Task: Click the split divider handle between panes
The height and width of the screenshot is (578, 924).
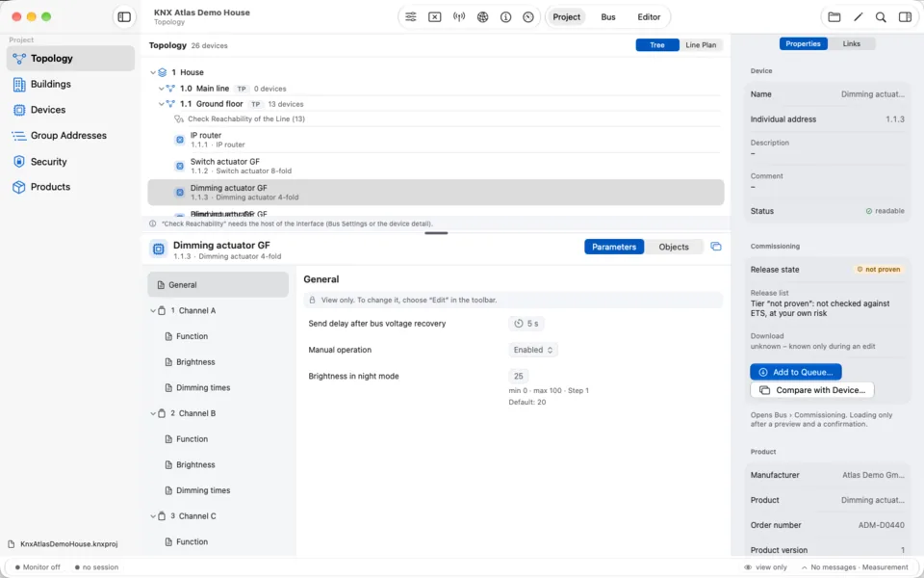Action: 436,233
